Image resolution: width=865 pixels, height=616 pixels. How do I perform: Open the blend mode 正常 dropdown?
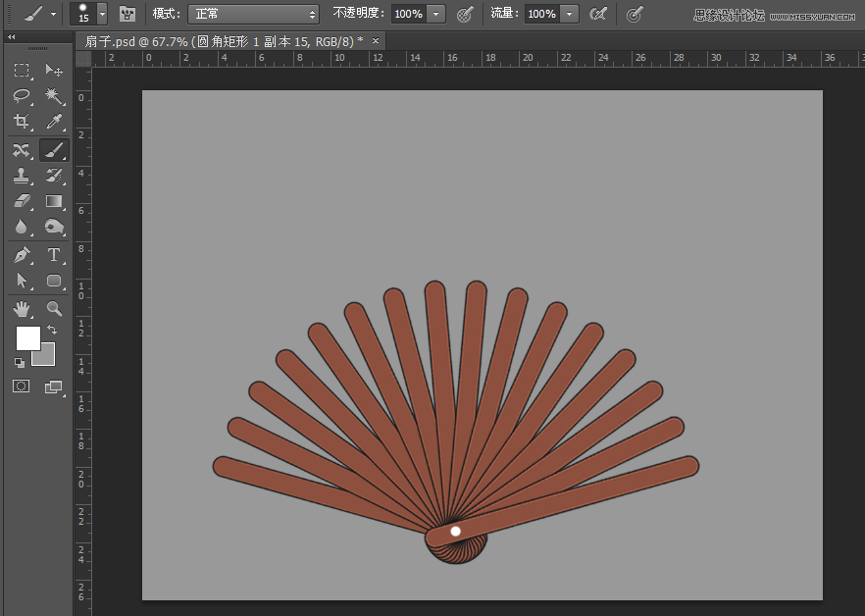click(254, 14)
